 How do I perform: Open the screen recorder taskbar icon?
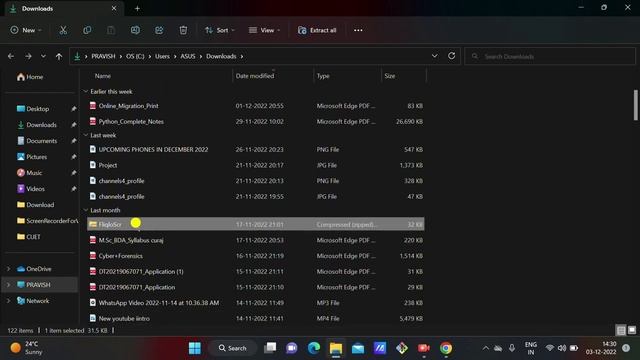(424, 348)
